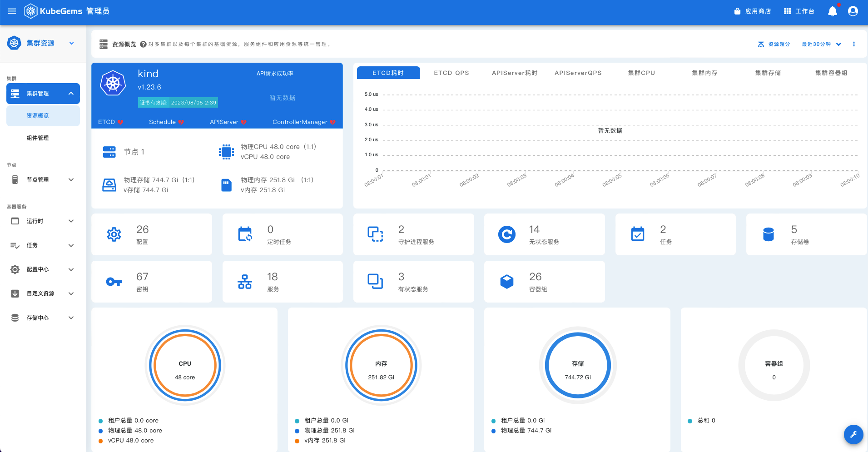Open the 应用商店 app store
Image resolution: width=868 pixels, height=452 pixels.
[x=753, y=11]
